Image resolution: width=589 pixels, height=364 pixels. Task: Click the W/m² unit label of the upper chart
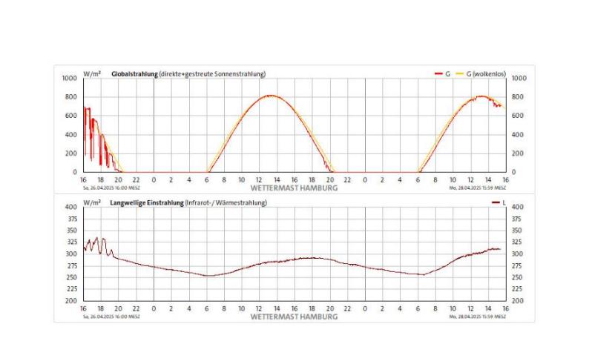[92, 74]
